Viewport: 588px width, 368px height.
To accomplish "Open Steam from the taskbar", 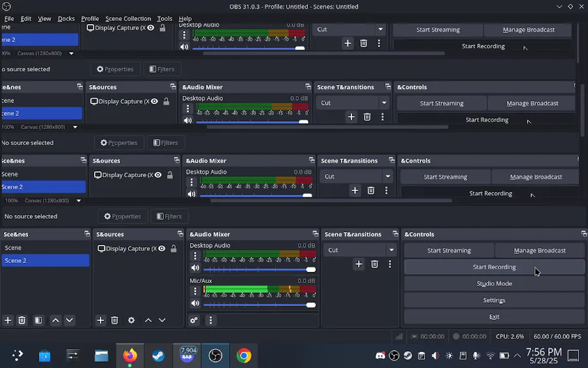I will coord(158,355).
